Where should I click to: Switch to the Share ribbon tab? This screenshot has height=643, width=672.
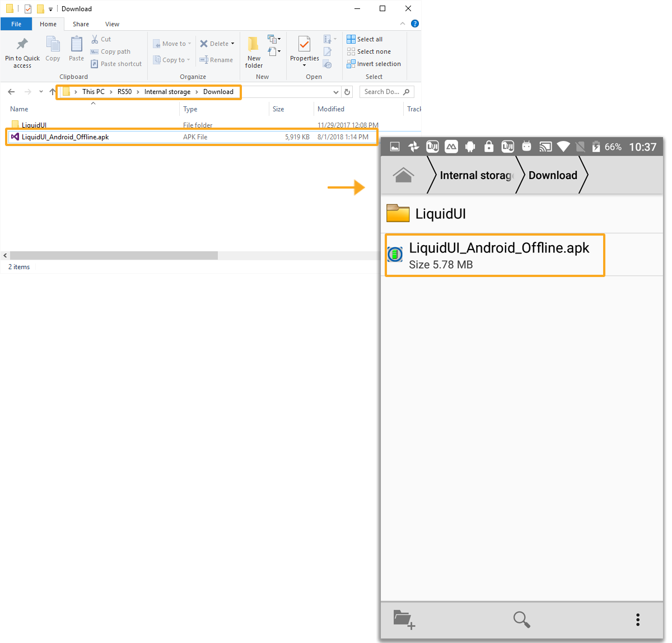pyautogui.click(x=81, y=24)
